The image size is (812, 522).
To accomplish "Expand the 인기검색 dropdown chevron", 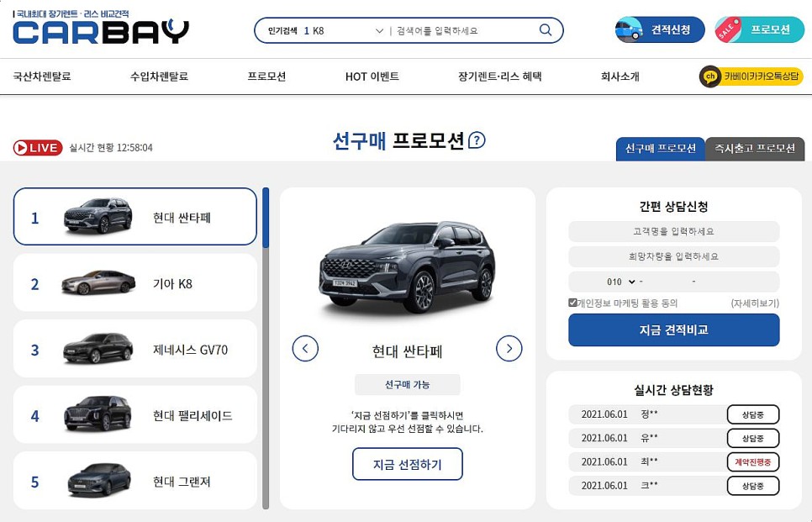I will [379, 31].
